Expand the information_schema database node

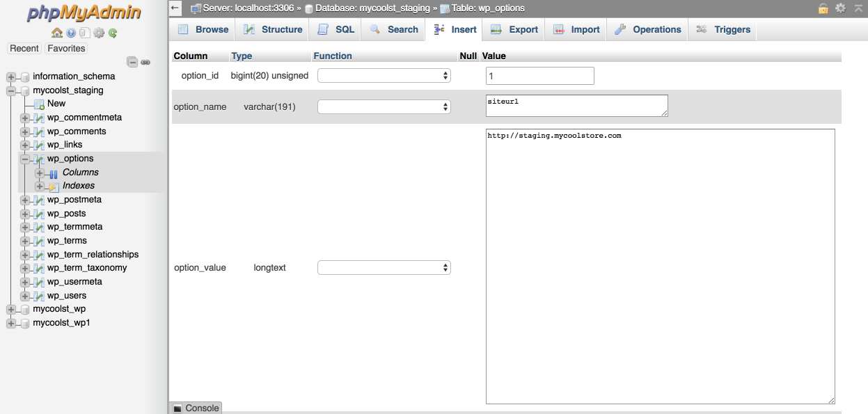pyautogui.click(x=11, y=77)
